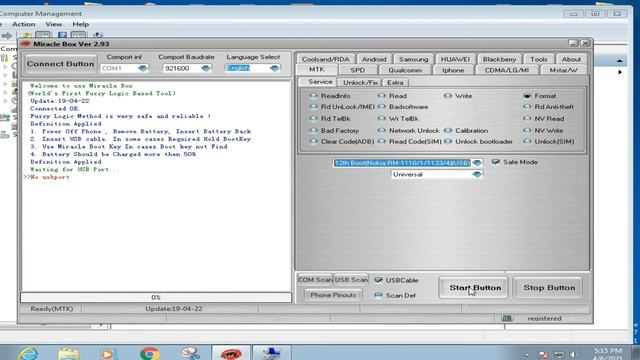Viewport: 640px width, 360px height.
Task: Open the boot model selection dropdown
Action: [x=477, y=163]
